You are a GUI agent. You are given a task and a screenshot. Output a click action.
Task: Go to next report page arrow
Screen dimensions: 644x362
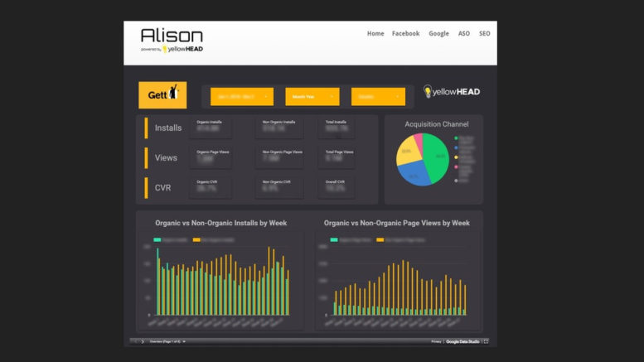[143, 341]
